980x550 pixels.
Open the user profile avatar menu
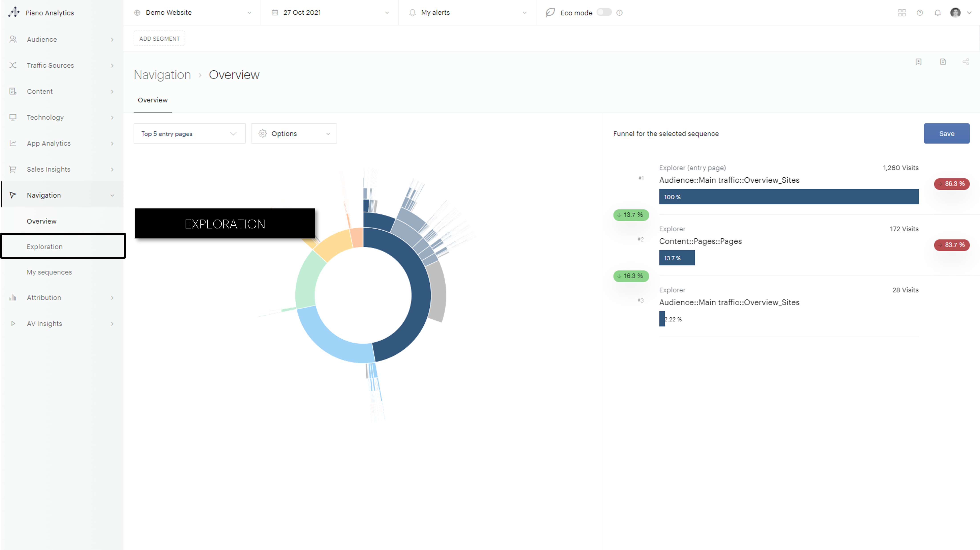(955, 12)
